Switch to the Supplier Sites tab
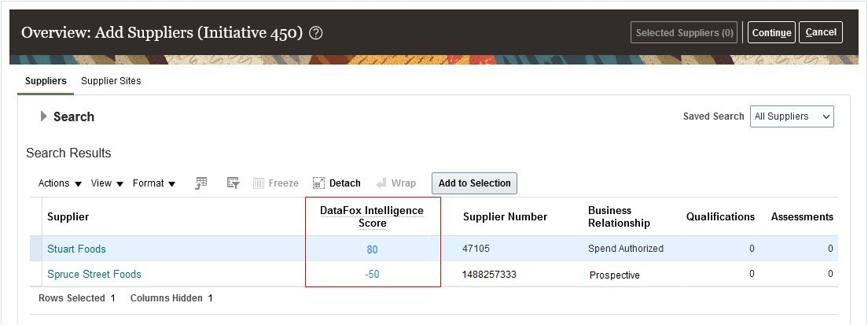Viewport: 868px width, 325px height. [x=111, y=81]
